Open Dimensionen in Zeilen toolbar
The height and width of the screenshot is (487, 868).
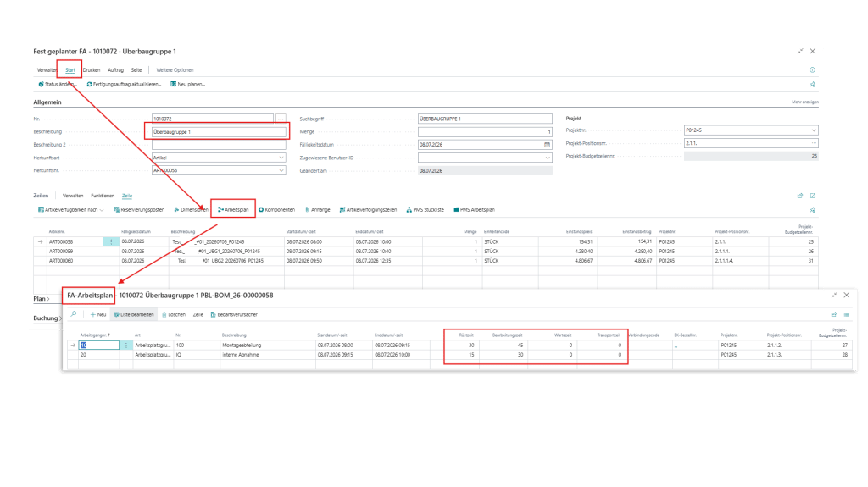(191, 210)
